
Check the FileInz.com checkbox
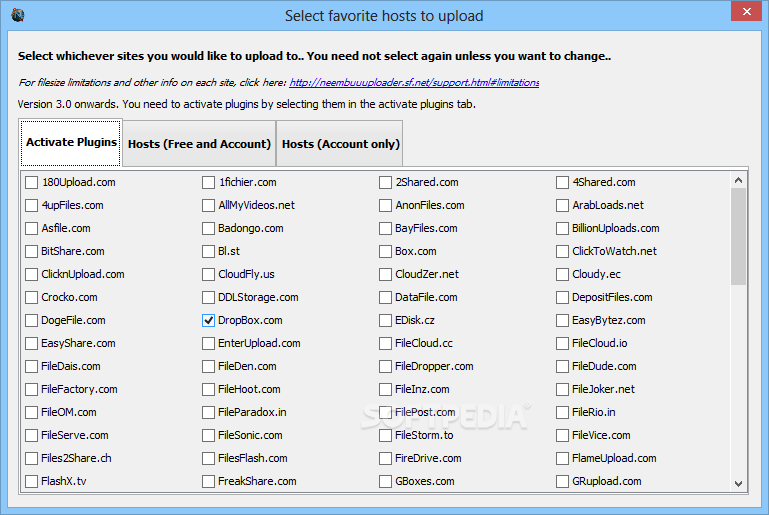pos(385,389)
